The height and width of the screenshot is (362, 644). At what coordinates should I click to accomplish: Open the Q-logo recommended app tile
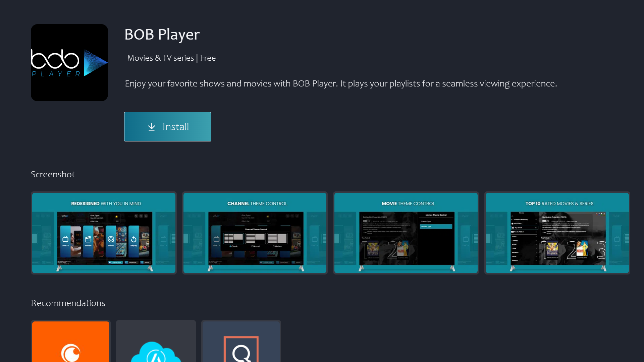coord(241,342)
